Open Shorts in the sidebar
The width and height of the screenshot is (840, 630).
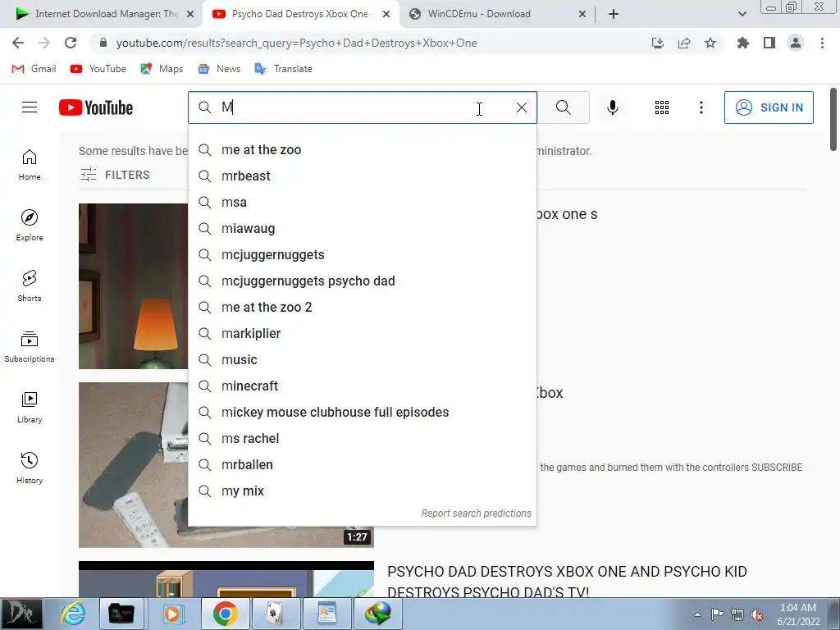(30, 286)
